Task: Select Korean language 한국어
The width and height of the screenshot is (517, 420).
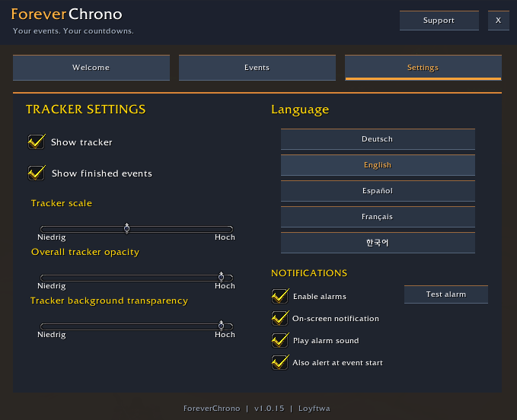Action: 378,243
